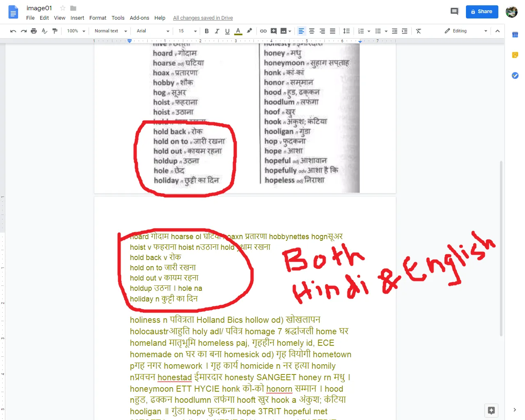Viewport: 525px width, 420px height.
Task: Set right alignment
Action: (x=322, y=31)
